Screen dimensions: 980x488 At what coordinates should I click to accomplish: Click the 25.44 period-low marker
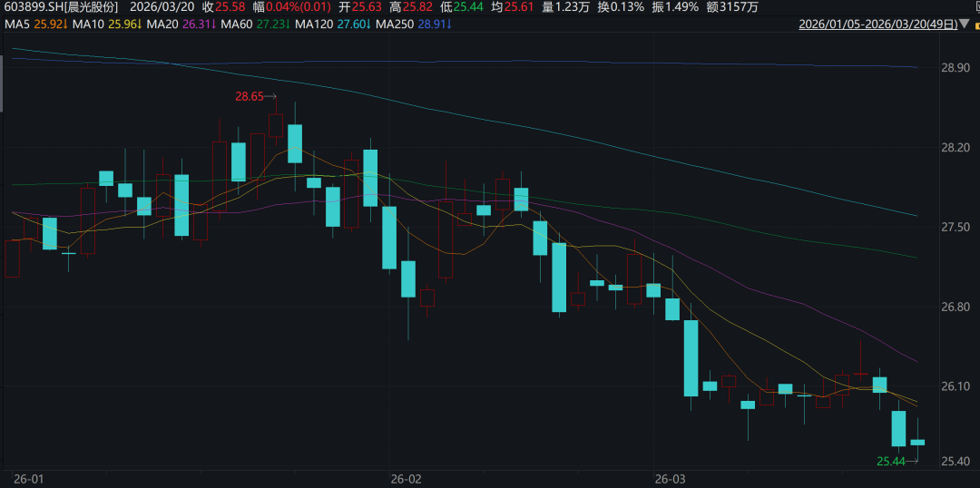pyautogui.click(x=897, y=461)
